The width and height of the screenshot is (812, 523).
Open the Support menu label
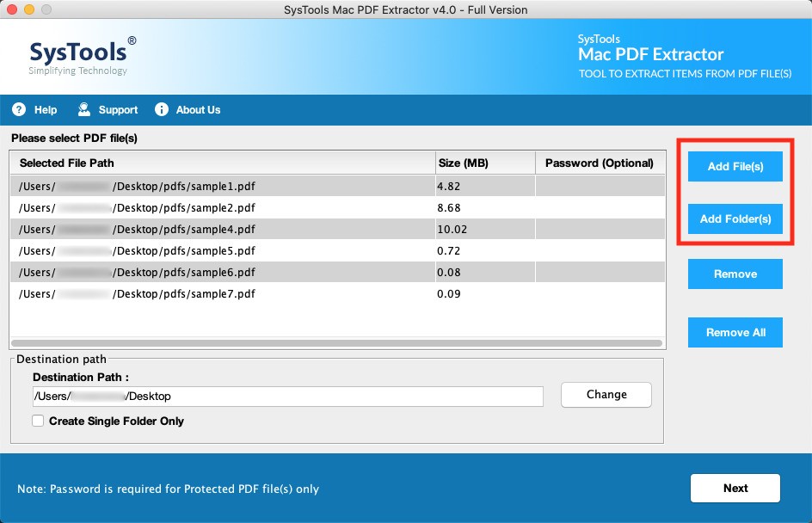tap(118, 110)
